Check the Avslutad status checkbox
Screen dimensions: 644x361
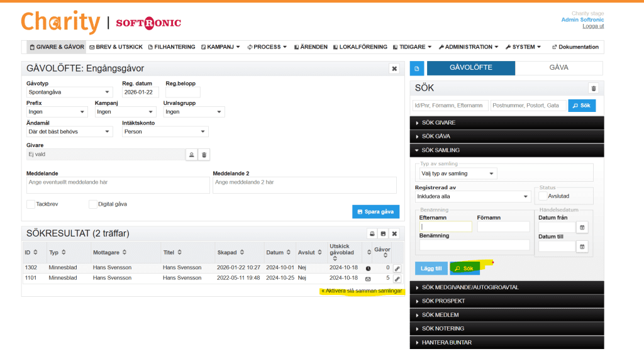pyautogui.click(x=543, y=196)
